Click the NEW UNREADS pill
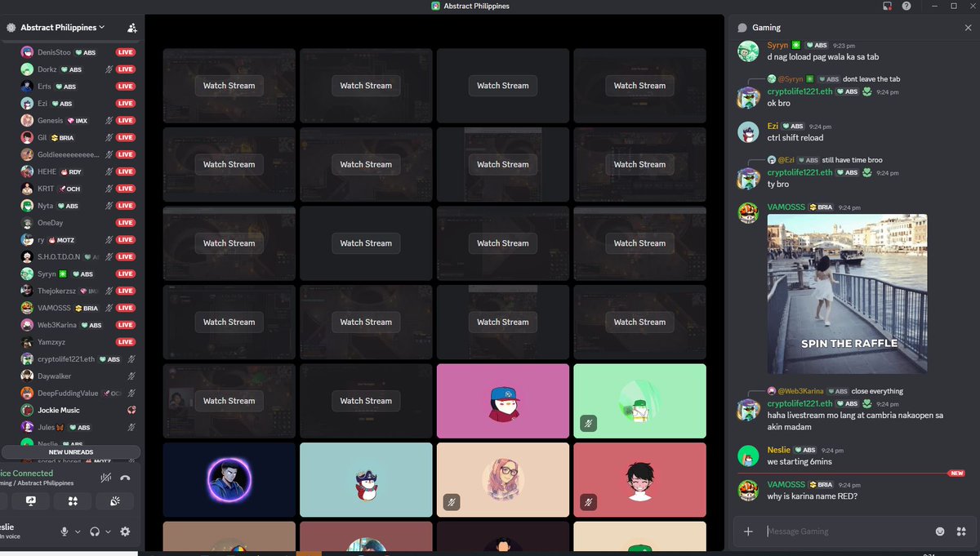 click(x=71, y=452)
